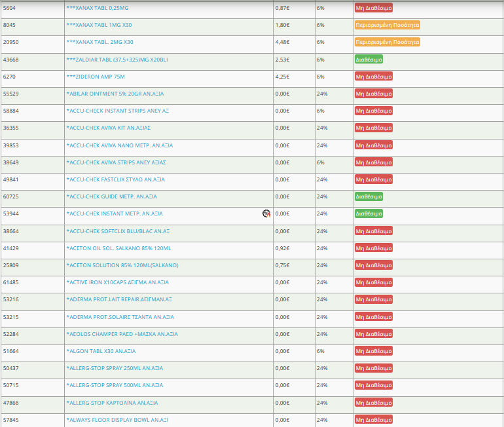Click the green Διαθέσιμο badge for ZALDIAR
The height and width of the screenshot is (427, 504).
tap(369, 60)
